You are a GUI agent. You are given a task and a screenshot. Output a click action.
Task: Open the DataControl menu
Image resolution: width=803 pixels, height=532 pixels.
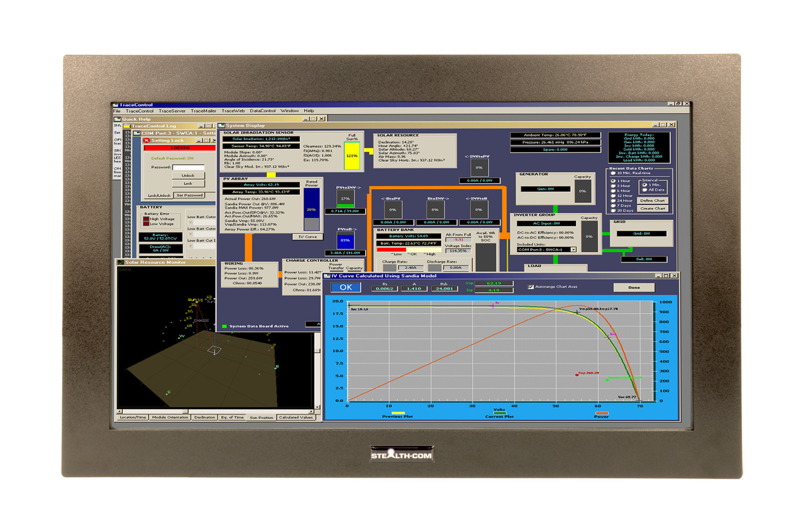262,111
